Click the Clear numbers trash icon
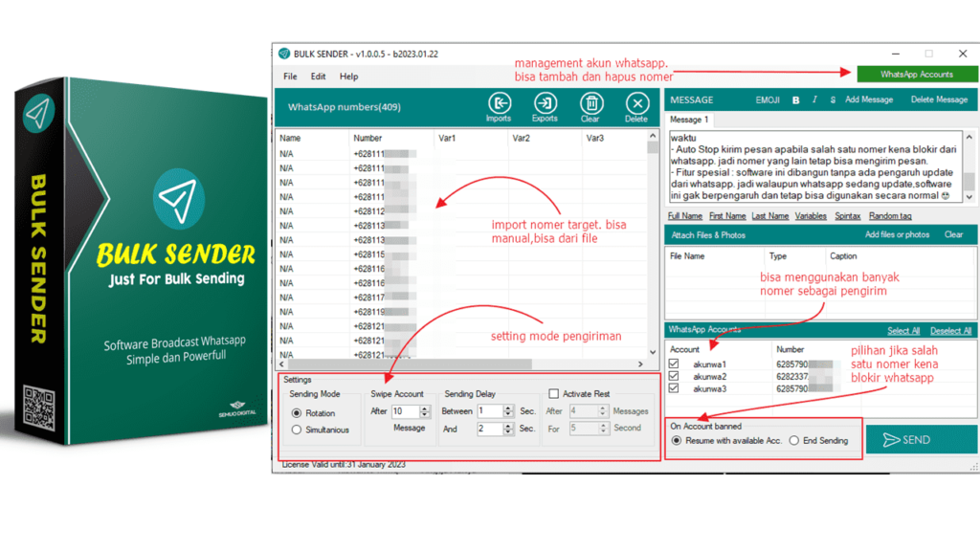Image resolution: width=980 pixels, height=551 pixels. [x=590, y=103]
